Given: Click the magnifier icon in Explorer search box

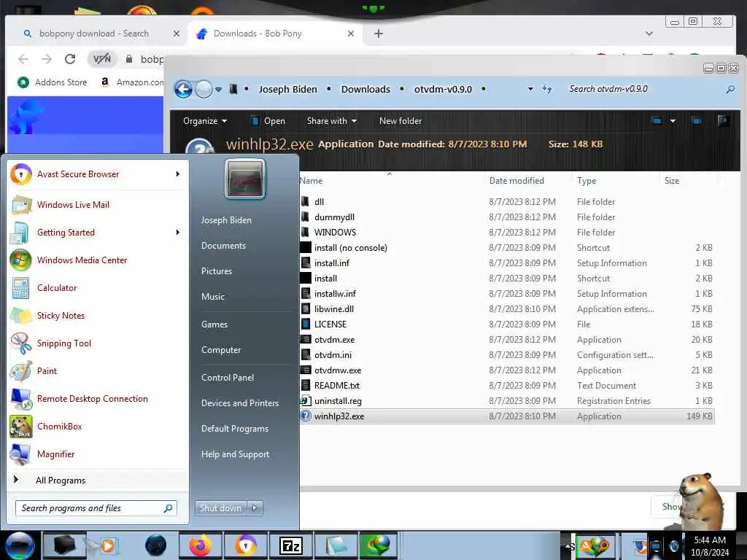Looking at the screenshot, I should pos(729,89).
